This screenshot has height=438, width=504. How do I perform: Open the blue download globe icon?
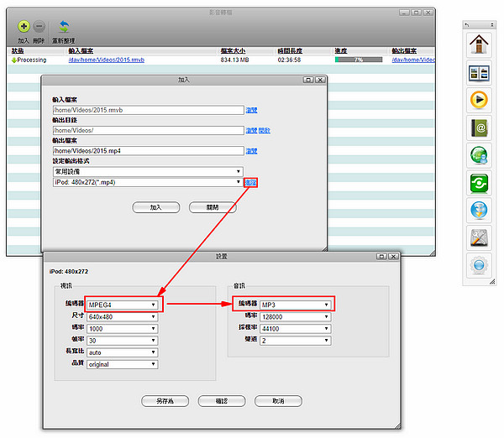(479, 211)
